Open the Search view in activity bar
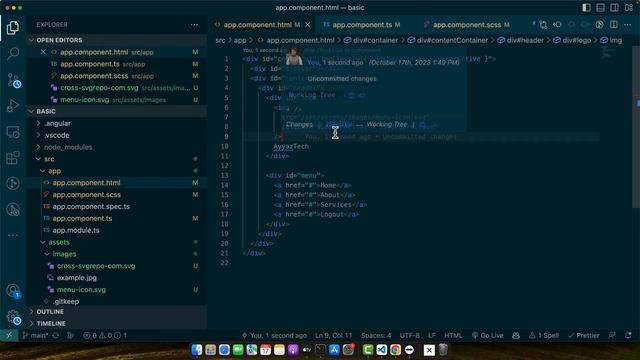 click(13, 53)
